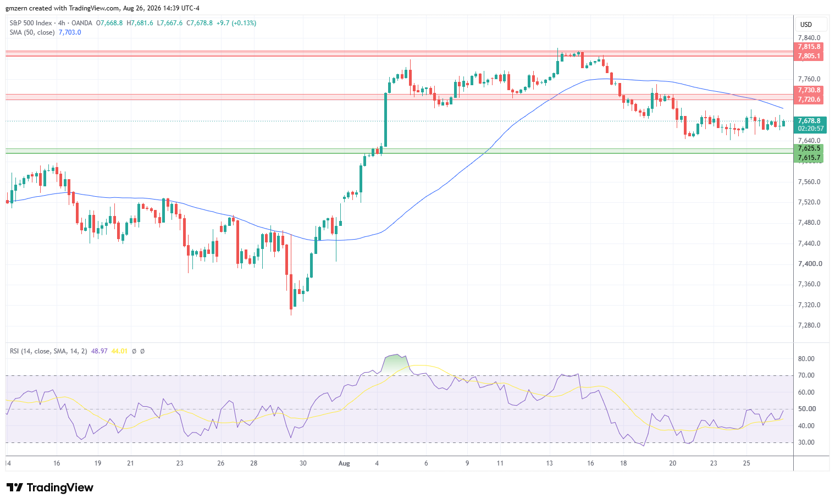
Task: Click the 7,840.0 price axis label
Action: click(809, 38)
